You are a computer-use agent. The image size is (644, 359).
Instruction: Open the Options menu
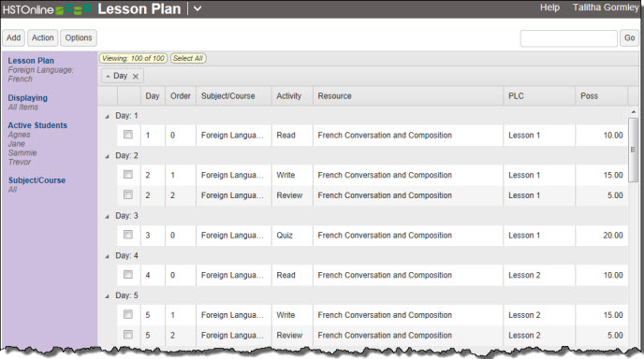tap(79, 37)
